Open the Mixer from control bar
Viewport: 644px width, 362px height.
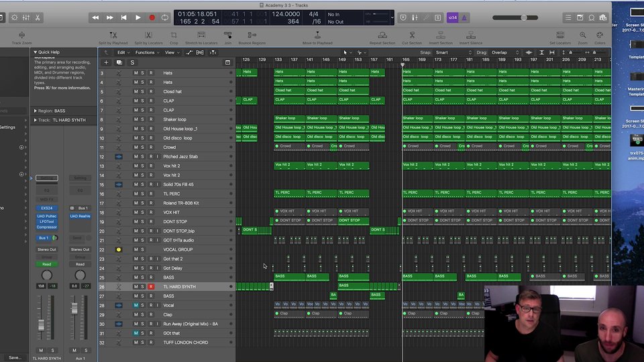point(26,17)
